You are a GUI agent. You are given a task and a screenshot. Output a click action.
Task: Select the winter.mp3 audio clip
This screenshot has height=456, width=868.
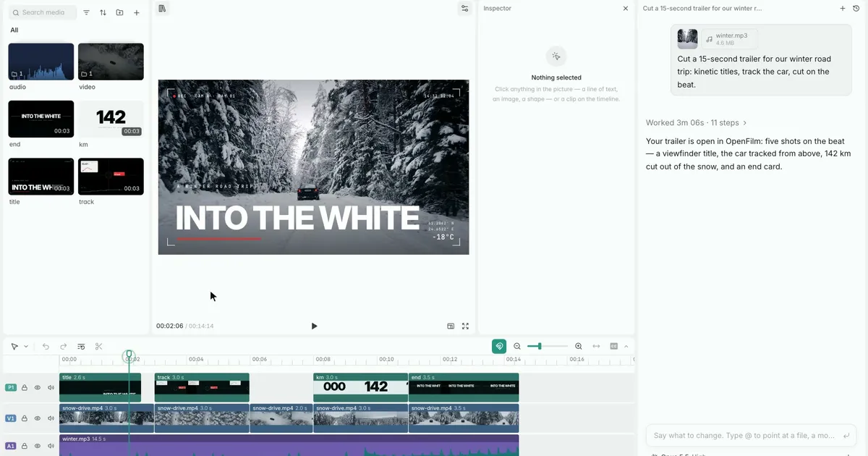(x=289, y=445)
